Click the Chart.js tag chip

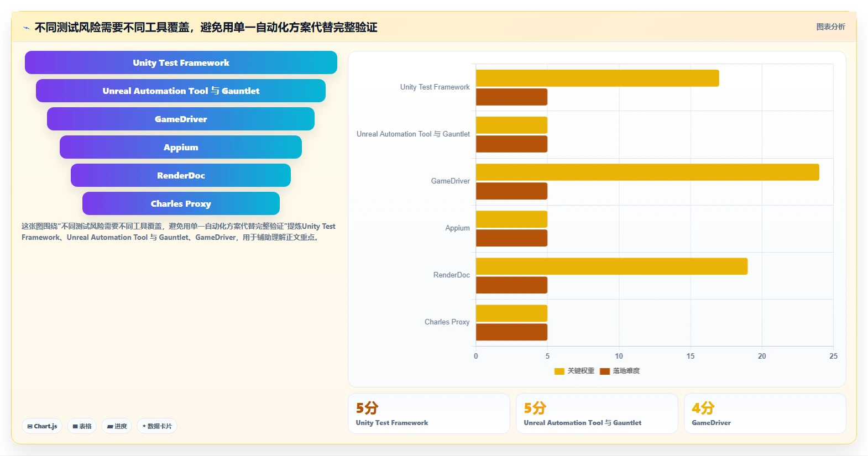(42, 426)
